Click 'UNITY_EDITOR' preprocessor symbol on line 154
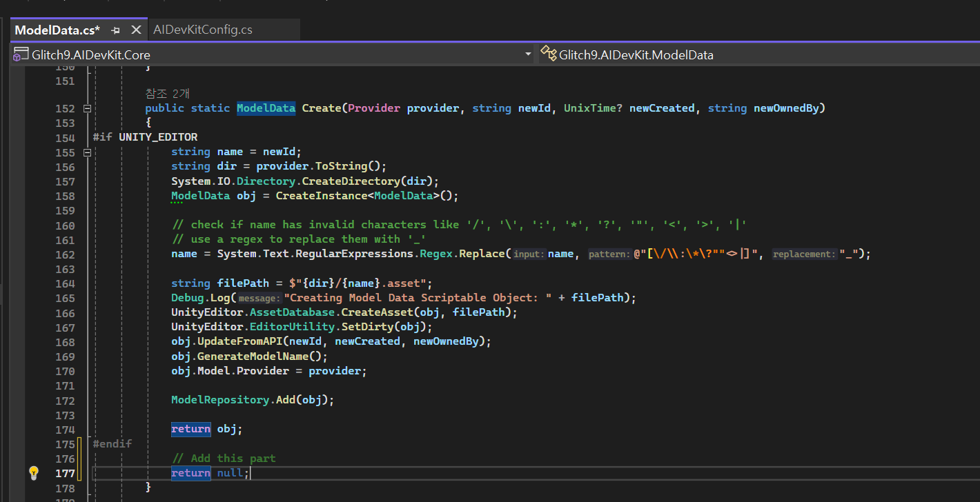980x502 pixels. tap(158, 137)
